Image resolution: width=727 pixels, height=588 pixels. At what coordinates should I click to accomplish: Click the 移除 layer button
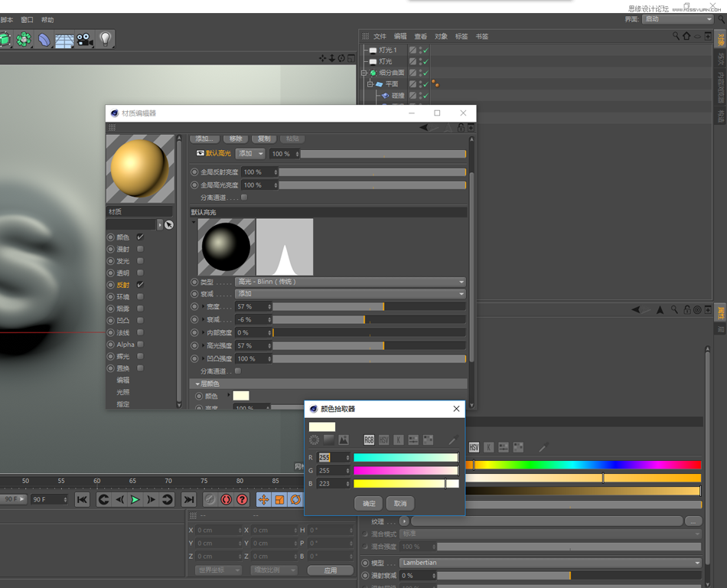click(x=236, y=139)
